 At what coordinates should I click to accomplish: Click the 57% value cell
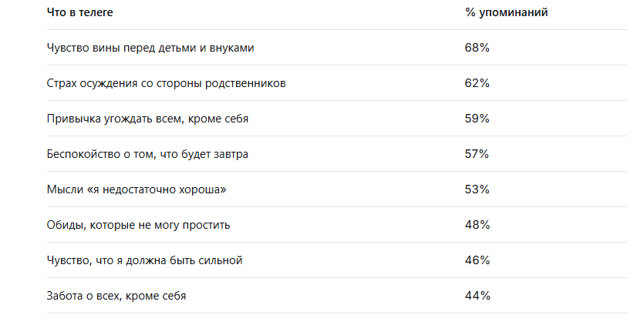click(477, 154)
